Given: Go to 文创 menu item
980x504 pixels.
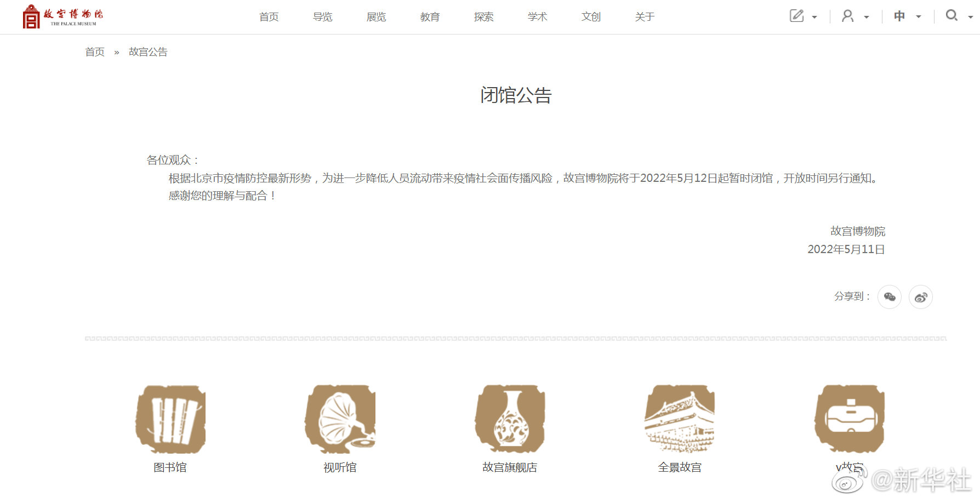Looking at the screenshot, I should 591,17.
